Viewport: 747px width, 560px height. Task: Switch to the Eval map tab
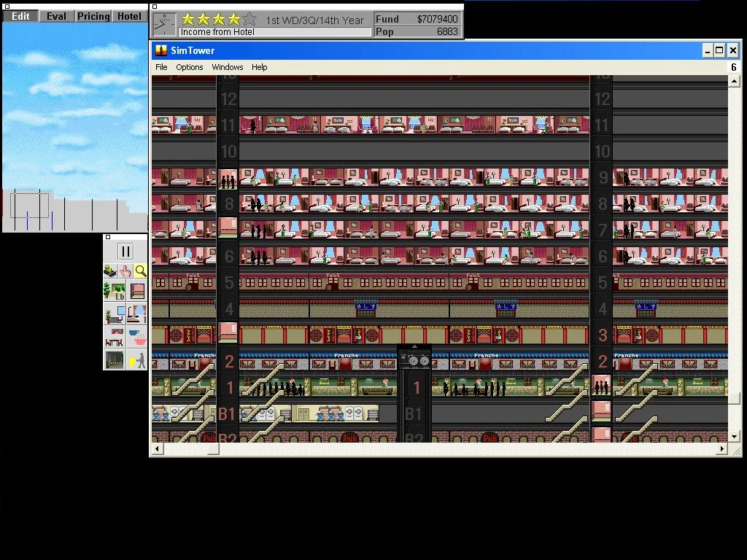tap(56, 16)
